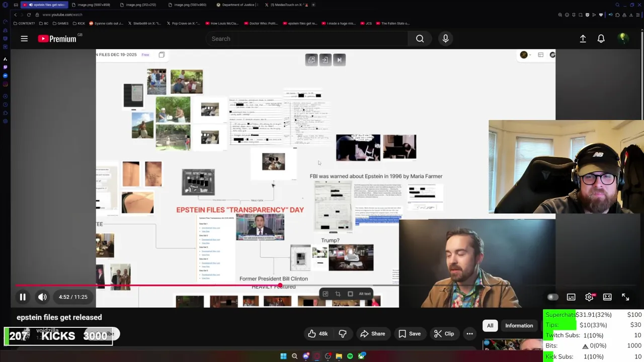
Task: Open File Explorer from the taskbar
Action: [x=339, y=356]
